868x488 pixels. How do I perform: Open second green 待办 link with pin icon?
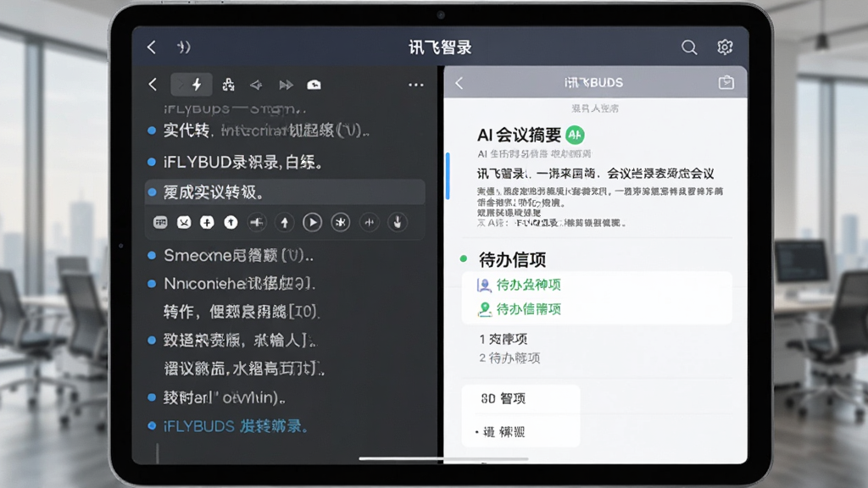[529, 309]
